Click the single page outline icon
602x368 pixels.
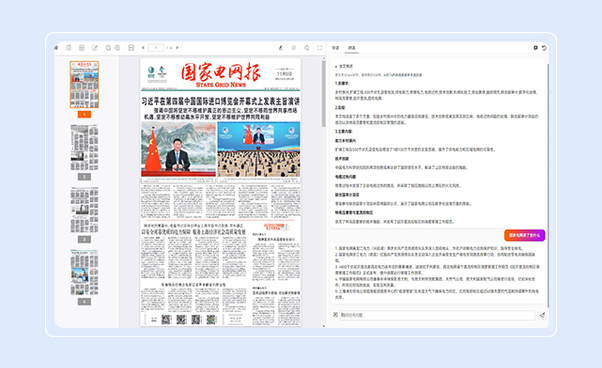tap(69, 48)
